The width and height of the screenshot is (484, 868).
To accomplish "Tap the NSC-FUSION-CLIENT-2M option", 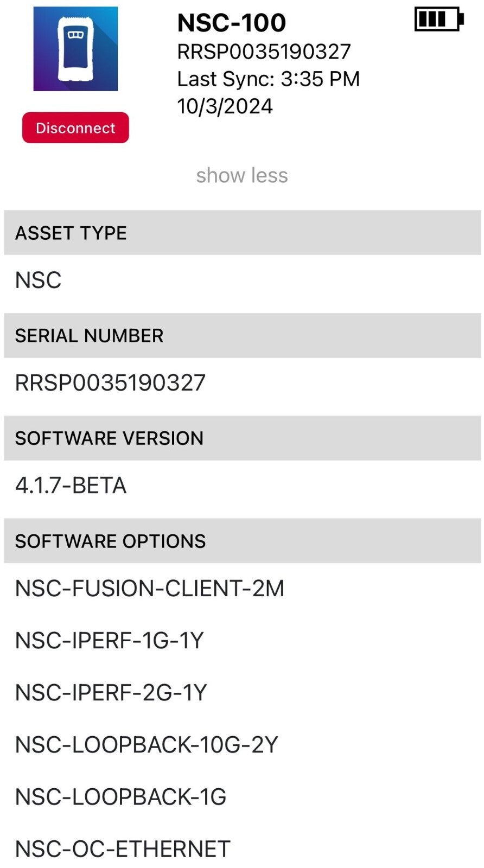I will pos(150,589).
